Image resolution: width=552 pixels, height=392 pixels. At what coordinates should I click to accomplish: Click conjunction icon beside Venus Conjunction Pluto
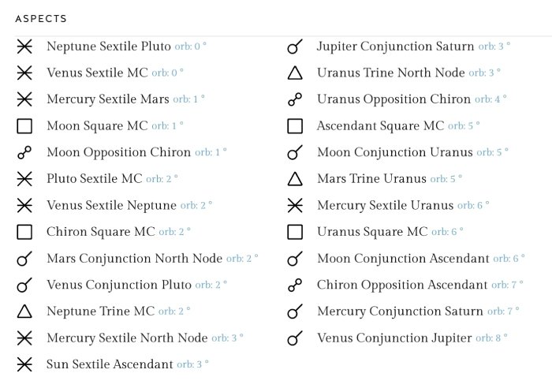24,286
